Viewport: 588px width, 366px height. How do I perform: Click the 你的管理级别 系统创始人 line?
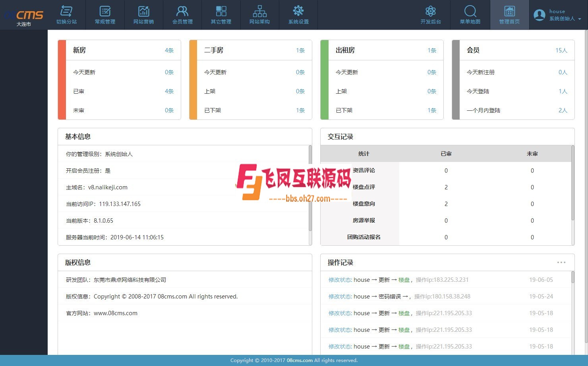[99, 154]
